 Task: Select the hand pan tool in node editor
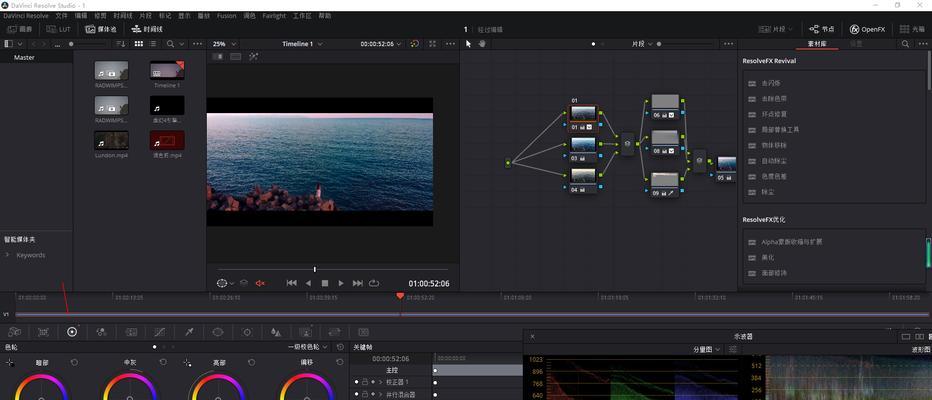pos(481,44)
